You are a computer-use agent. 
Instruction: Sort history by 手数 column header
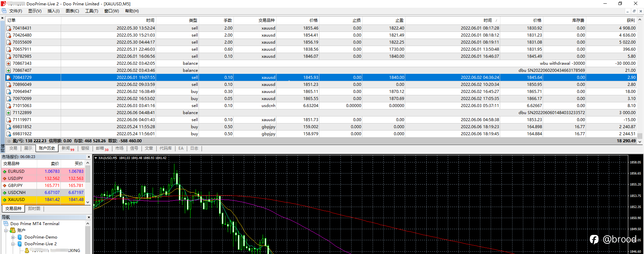pos(216,20)
